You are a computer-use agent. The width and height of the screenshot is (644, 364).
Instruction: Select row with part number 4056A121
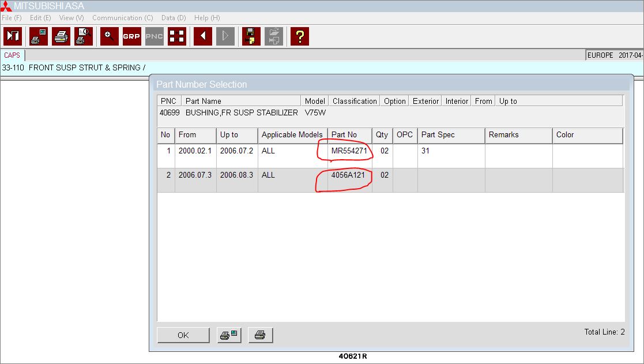348,175
